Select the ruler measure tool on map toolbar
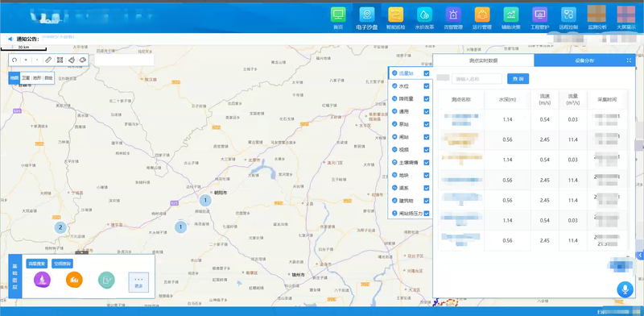Screen dimensions: 644x316 tap(48, 60)
